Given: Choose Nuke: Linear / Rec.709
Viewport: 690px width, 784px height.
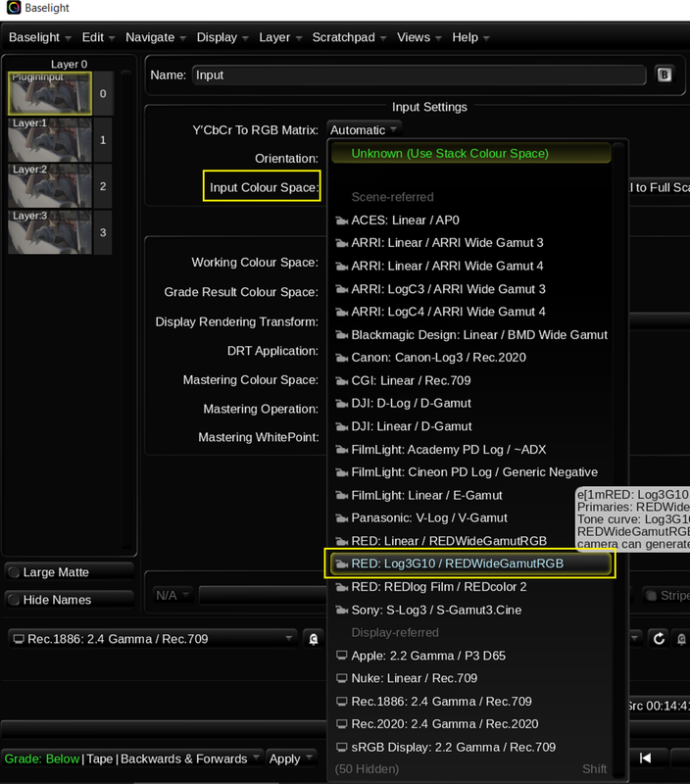Looking at the screenshot, I should click(471, 678).
